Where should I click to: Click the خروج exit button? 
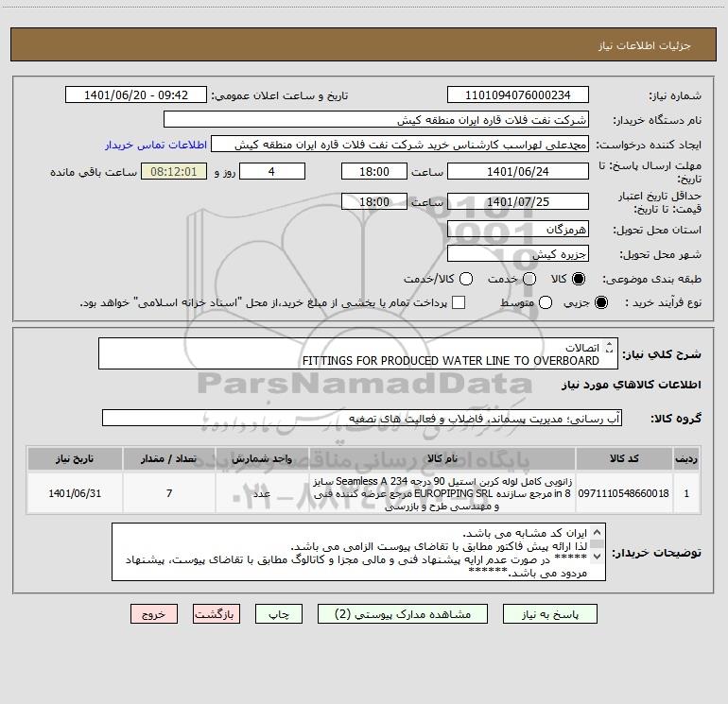point(154,614)
